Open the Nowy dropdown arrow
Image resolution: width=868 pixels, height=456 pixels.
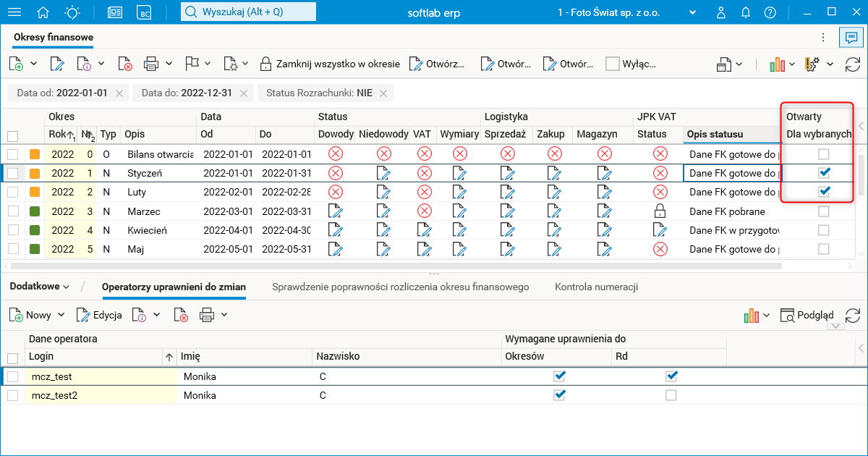[x=61, y=315]
